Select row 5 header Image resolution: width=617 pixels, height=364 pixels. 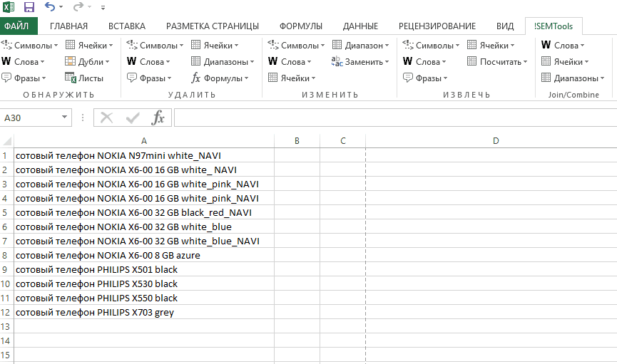point(6,213)
